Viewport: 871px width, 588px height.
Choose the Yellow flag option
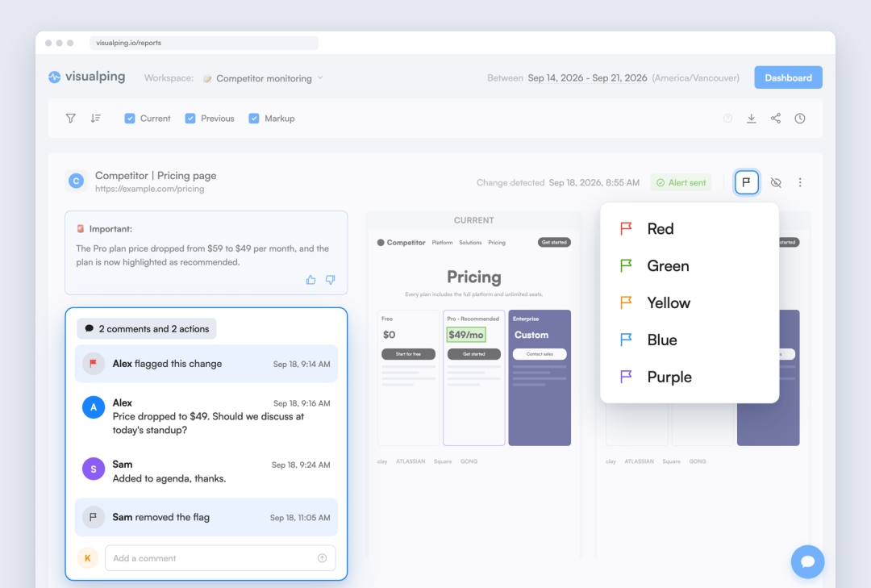click(690, 303)
